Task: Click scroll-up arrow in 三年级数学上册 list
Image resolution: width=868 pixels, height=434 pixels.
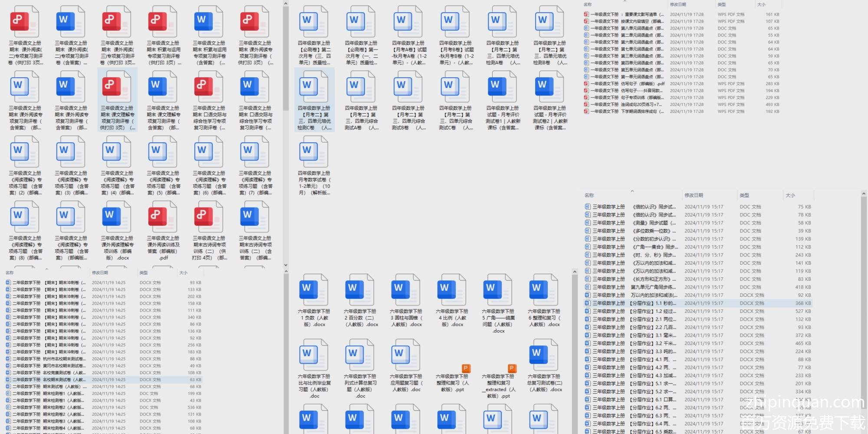Action: point(863,194)
